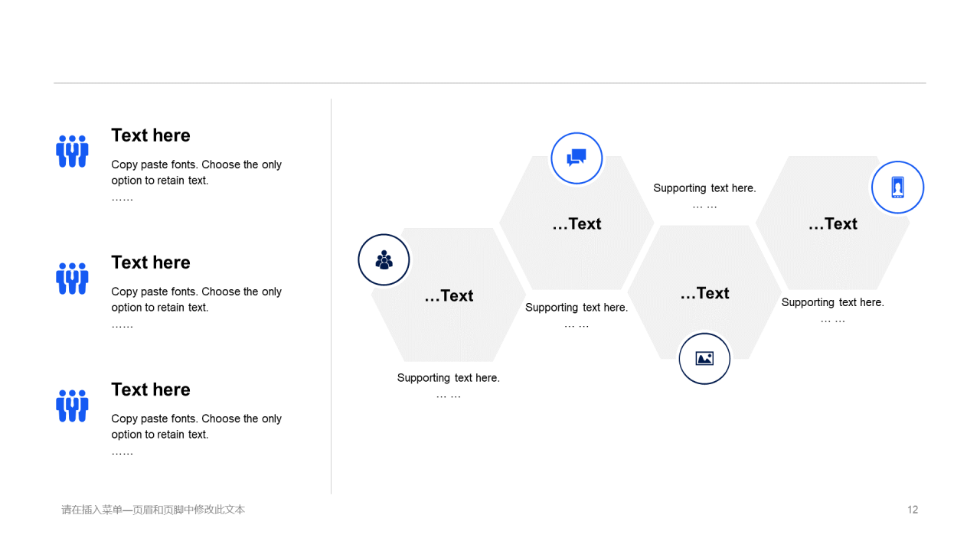Screen dimensions: 980x551
Task: Click 'Supporting text here.' below leftmost hexagon
Action: pyautogui.click(x=449, y=377)
